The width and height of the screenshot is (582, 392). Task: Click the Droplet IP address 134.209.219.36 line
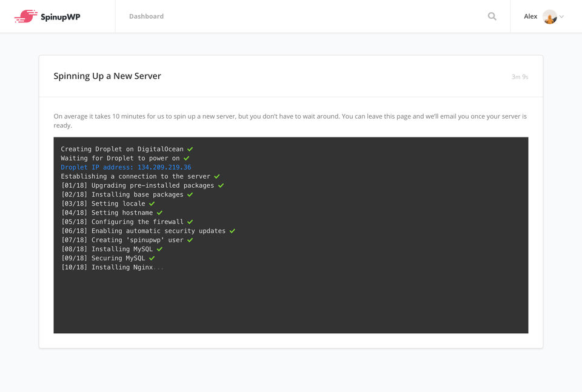(x=126, y=167)
